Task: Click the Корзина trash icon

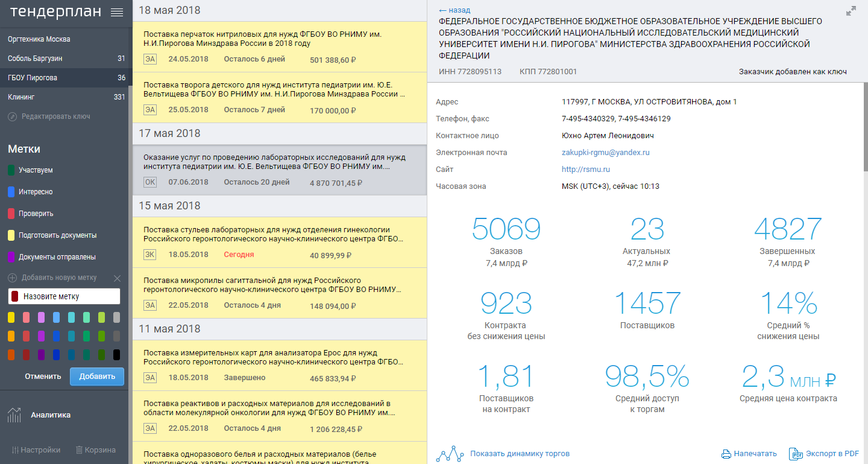Action: 79,450
